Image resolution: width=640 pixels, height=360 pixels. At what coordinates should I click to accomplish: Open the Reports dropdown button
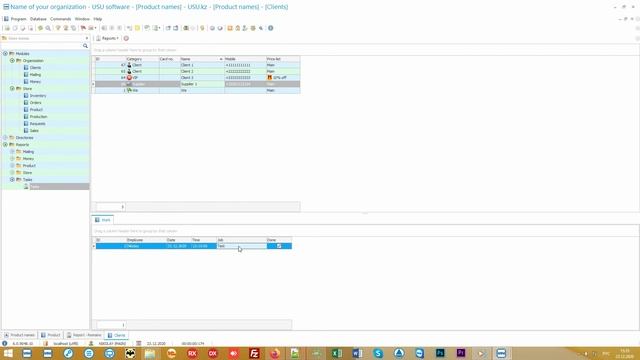coord(107,38)
